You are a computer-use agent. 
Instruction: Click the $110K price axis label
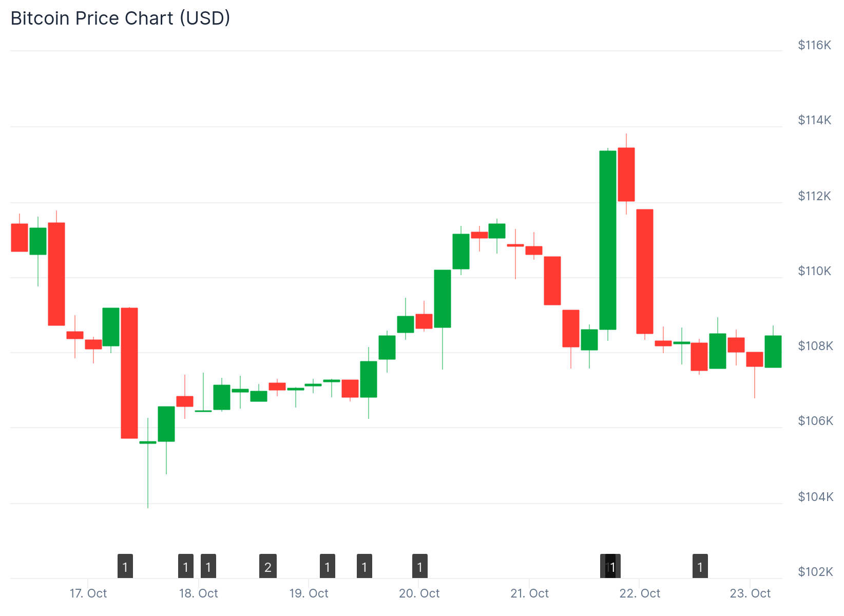pyautogui.click(x=814, y=271)
